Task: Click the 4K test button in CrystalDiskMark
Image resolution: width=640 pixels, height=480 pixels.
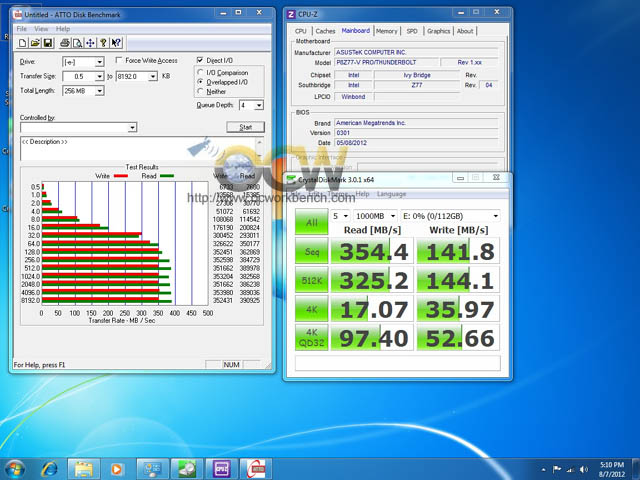Action: pos(311,309)
